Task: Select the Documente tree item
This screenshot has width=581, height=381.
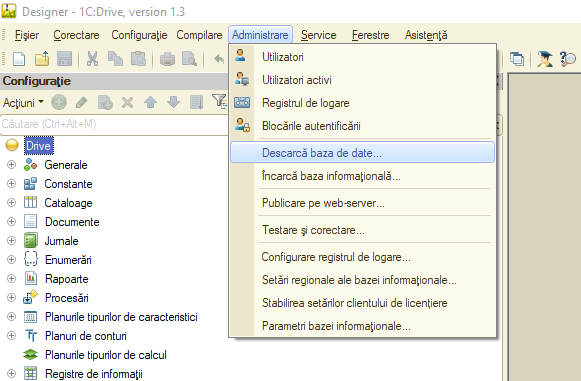Action: [x=72, y=222]
